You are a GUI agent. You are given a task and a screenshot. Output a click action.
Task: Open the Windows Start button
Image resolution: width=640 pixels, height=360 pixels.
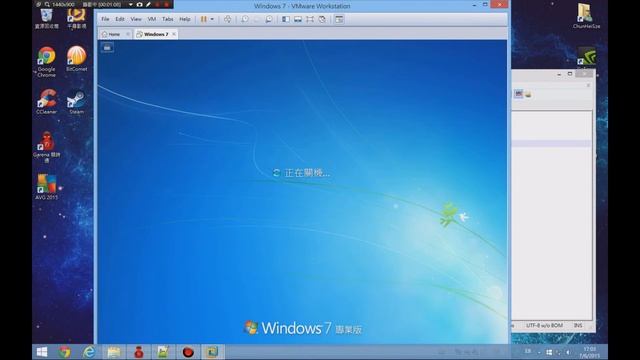[42, 352]
